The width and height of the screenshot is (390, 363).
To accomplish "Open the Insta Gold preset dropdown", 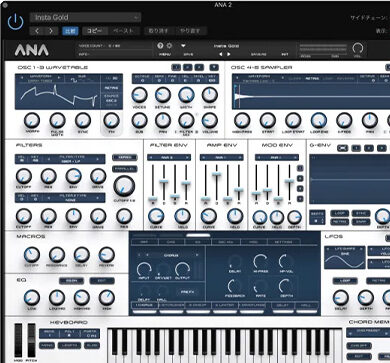I will click(x=85, y=17).
